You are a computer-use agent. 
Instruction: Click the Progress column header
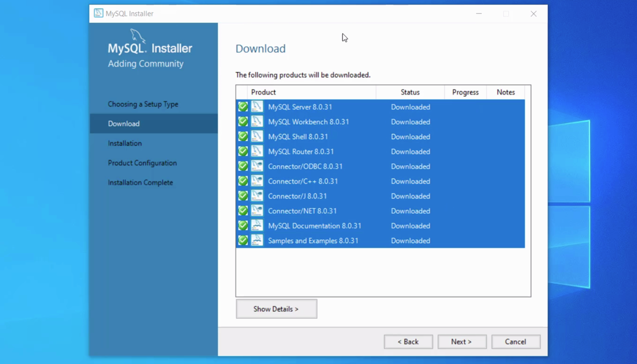[465, 92]
